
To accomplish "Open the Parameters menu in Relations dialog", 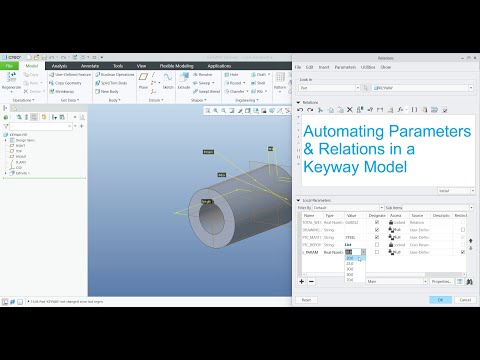I will (x=345, y=67).
